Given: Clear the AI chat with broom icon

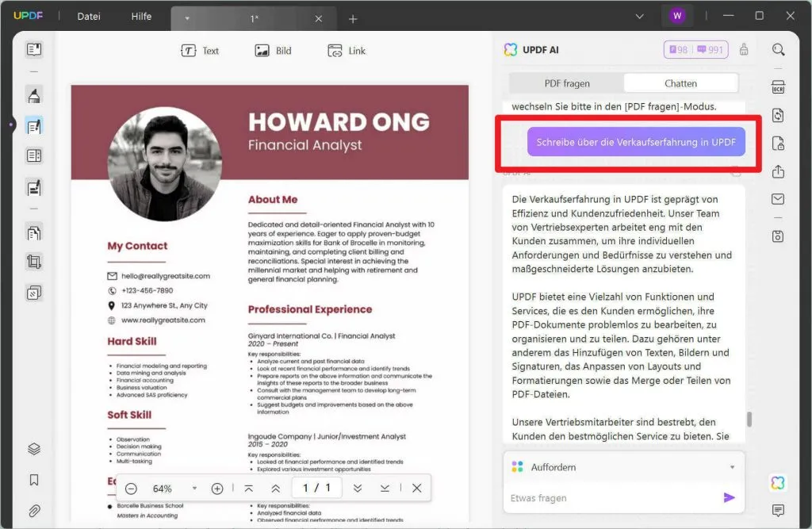Looking at the screenshot, I should point(744,50).
